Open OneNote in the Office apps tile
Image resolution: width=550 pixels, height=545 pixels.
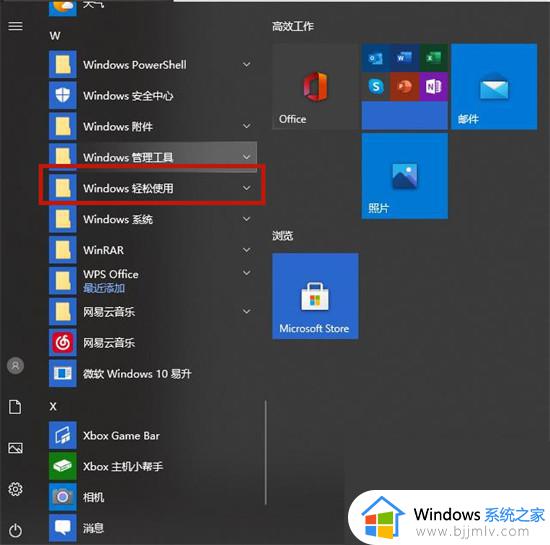pyautogui.click(x=434, y=87)
